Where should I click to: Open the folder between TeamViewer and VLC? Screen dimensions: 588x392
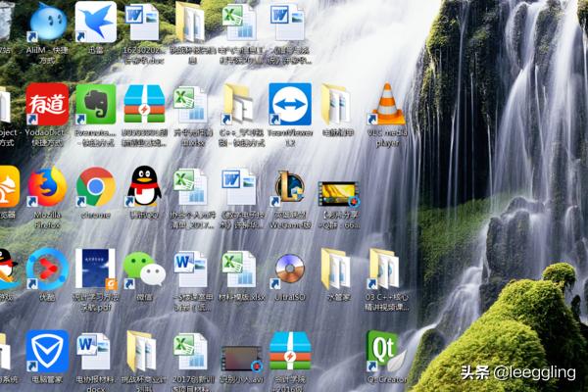click(337, 104)
